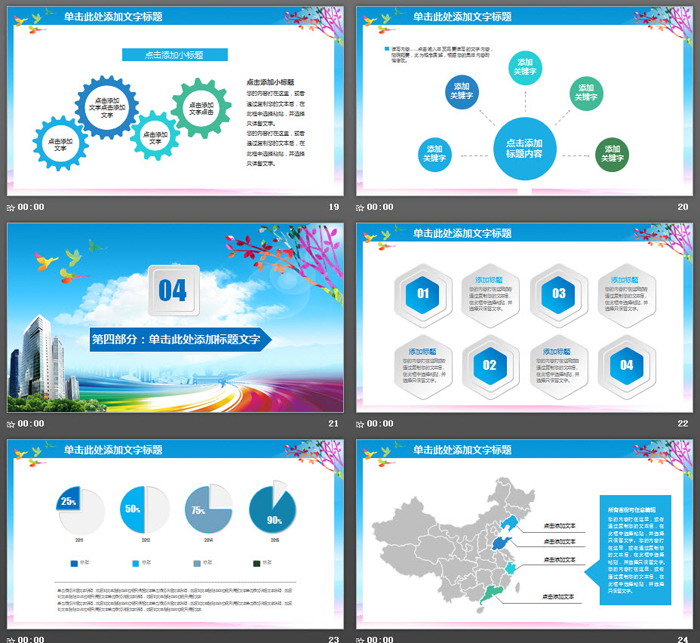Click the large blue gear on slide 19
The image size is (700, 643).
tap(106, 107)
